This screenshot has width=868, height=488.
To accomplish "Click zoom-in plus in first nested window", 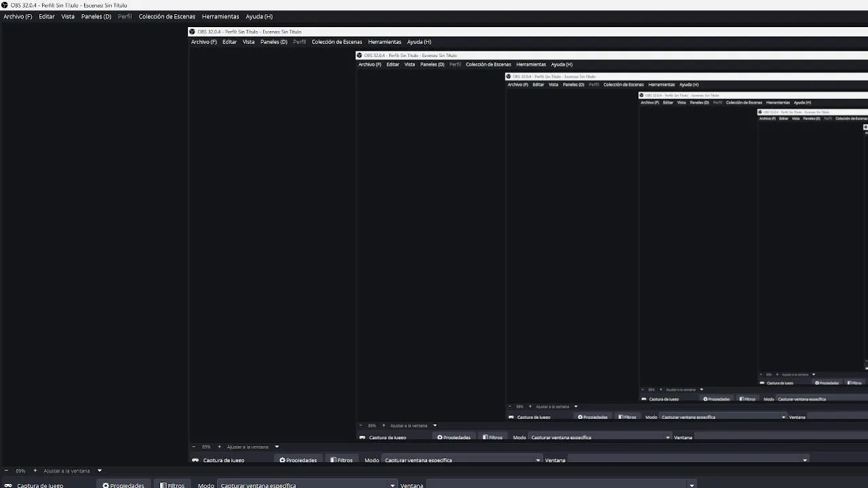I will [x=219, y=447].
